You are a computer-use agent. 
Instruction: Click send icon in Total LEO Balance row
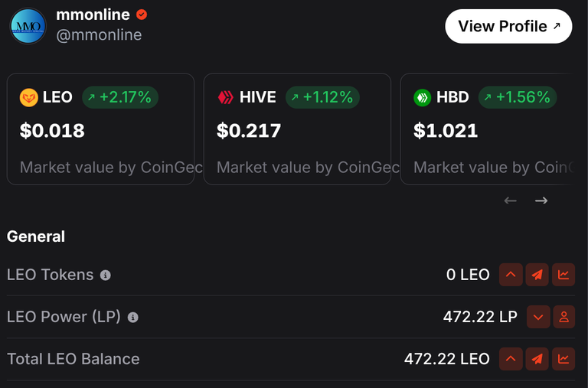tap(537, 359)
